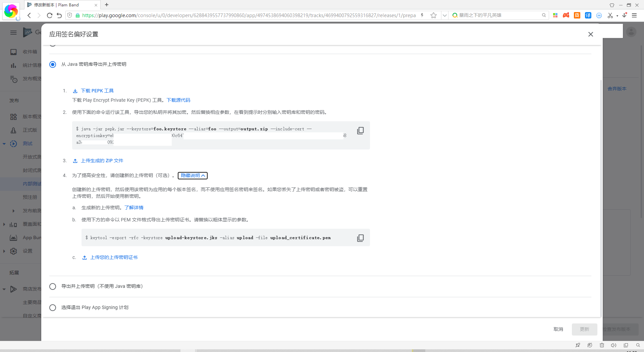The image size is (644, 352).
Task: Click the statistics bar chart sidebar icon
Action: (x=13, y=65)
